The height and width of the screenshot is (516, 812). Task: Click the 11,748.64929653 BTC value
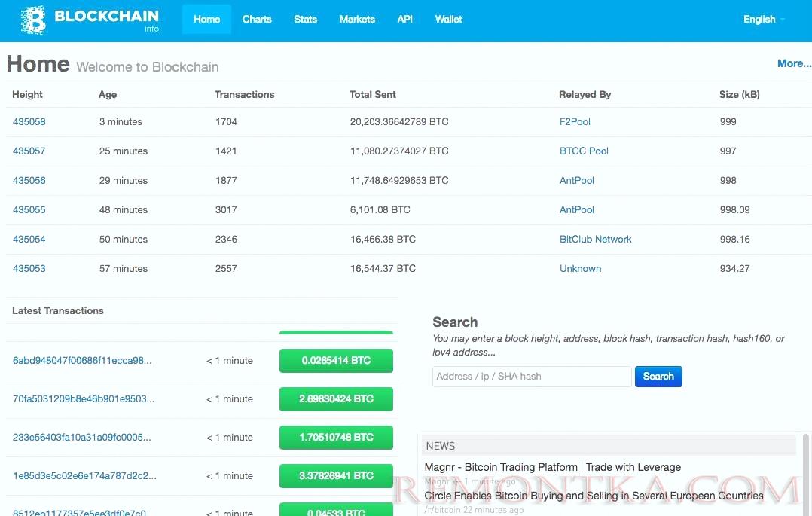coord(399,180)
